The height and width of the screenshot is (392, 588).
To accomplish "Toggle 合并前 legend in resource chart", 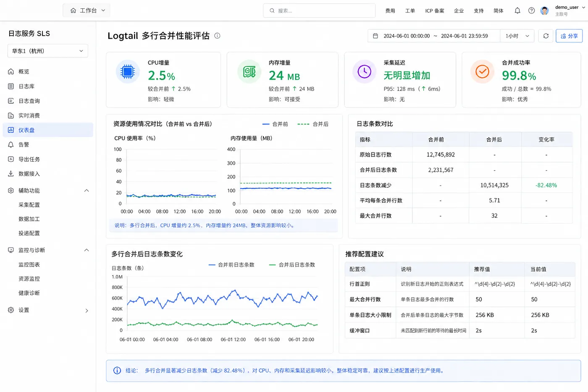I will 275,124.
